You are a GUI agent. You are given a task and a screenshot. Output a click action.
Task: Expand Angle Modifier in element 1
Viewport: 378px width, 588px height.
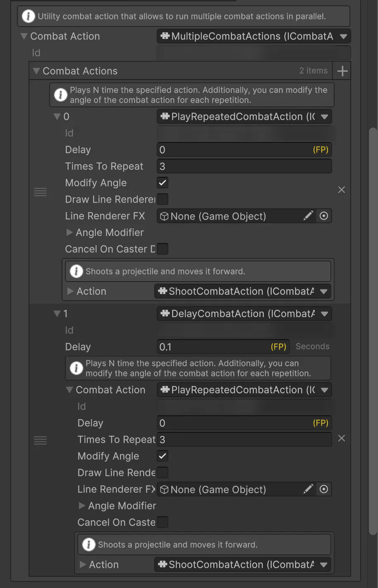pos(82,506)
